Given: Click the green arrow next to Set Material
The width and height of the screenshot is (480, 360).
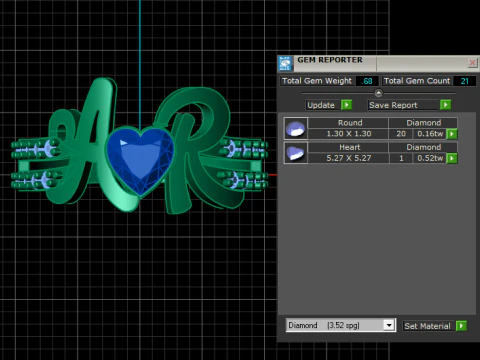Looking at the screenshot, I should point(461,326).
